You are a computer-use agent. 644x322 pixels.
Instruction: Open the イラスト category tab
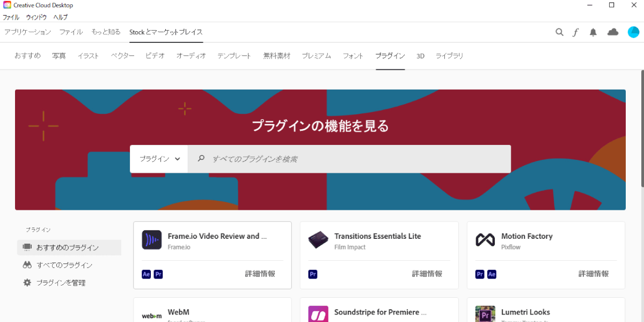(88, 56)
